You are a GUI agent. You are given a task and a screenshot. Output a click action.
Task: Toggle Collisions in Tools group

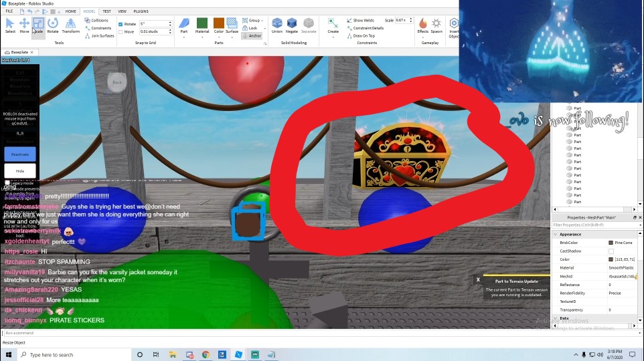[97, 20]
